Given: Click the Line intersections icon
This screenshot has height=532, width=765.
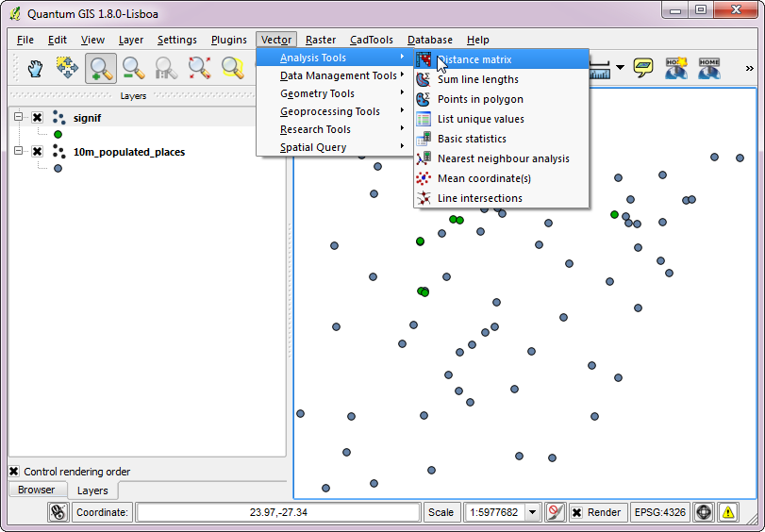Looking at the screenshot, I should pos(424,198).
